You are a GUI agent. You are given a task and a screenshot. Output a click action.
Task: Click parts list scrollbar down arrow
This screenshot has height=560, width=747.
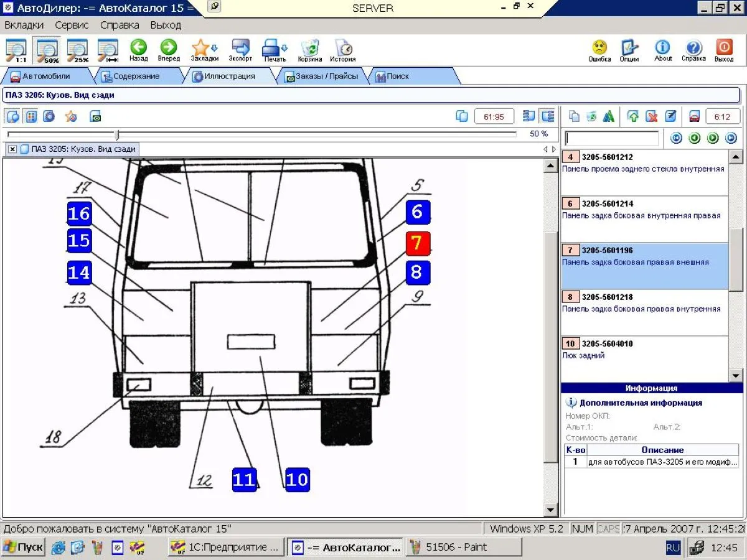[736, 375]
